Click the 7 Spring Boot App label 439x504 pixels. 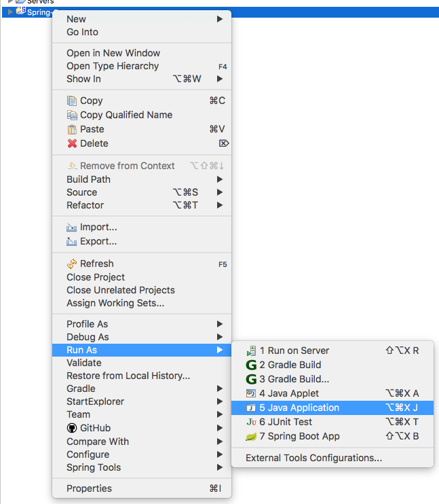click(299, 437)
